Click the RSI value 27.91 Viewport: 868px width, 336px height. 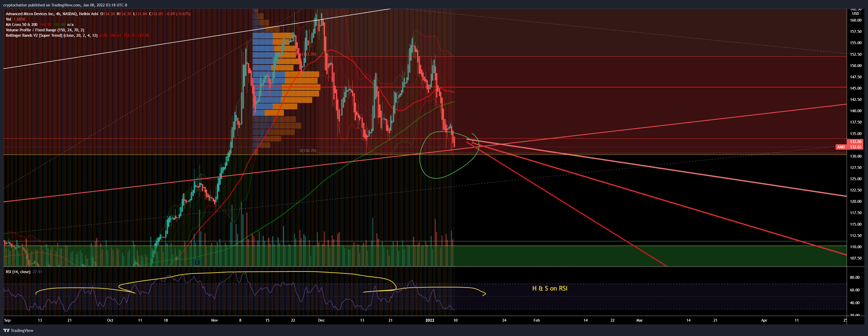(38, 272)
